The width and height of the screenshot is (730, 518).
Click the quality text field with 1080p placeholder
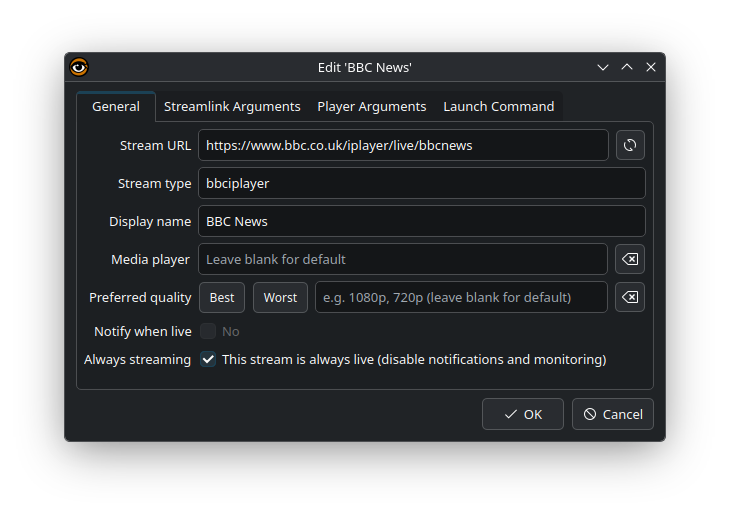pyautogui.click(x=461, y=297)
